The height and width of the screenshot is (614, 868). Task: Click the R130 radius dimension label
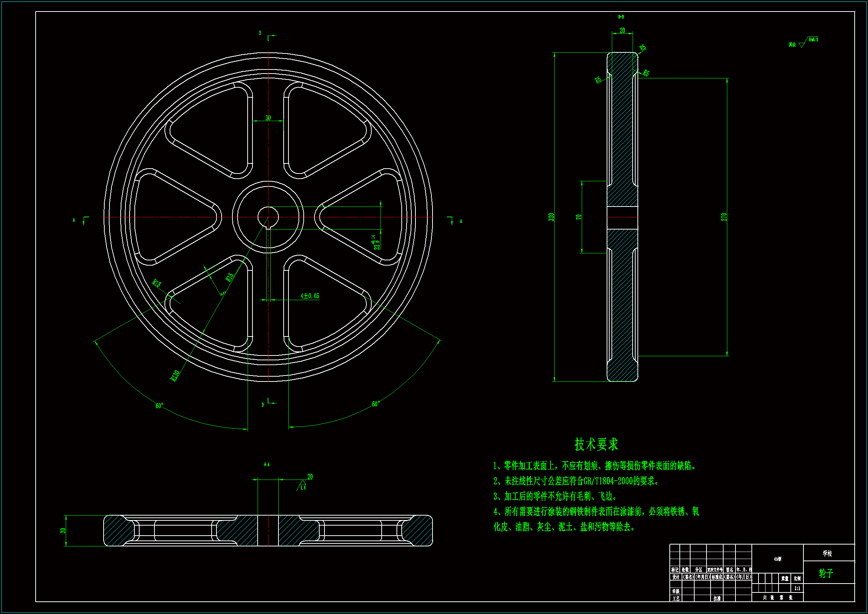(175, 376)
